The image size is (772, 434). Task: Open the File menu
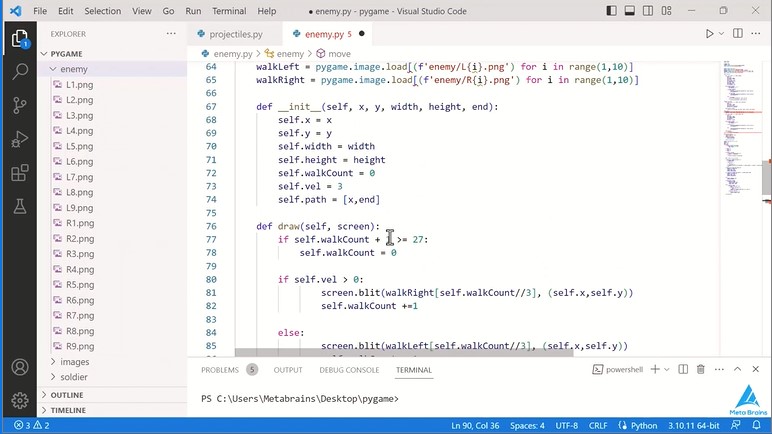pyautogui.click(x=40, y=11)
